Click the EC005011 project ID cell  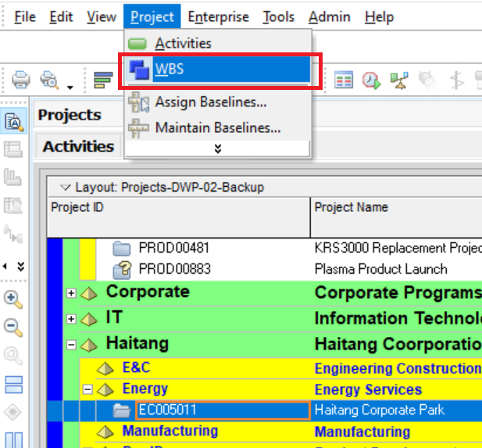pyautogui.click(x=223, y=410)
